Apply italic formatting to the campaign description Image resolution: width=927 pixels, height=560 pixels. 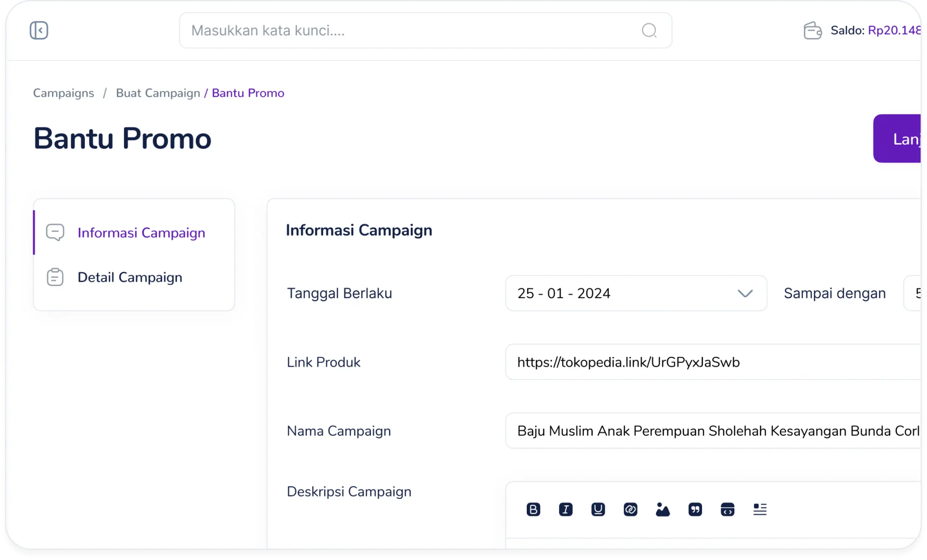(x=566, y=510)
